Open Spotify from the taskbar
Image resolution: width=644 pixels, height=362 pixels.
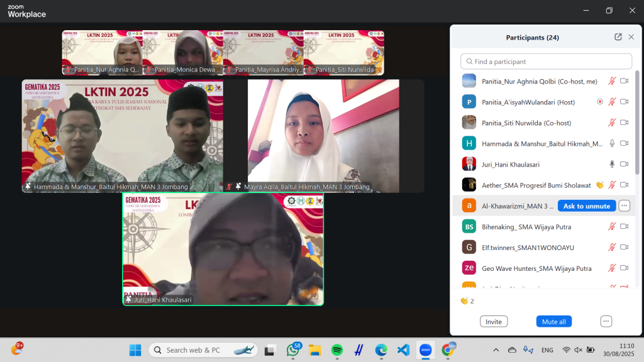tap(336, 350)
